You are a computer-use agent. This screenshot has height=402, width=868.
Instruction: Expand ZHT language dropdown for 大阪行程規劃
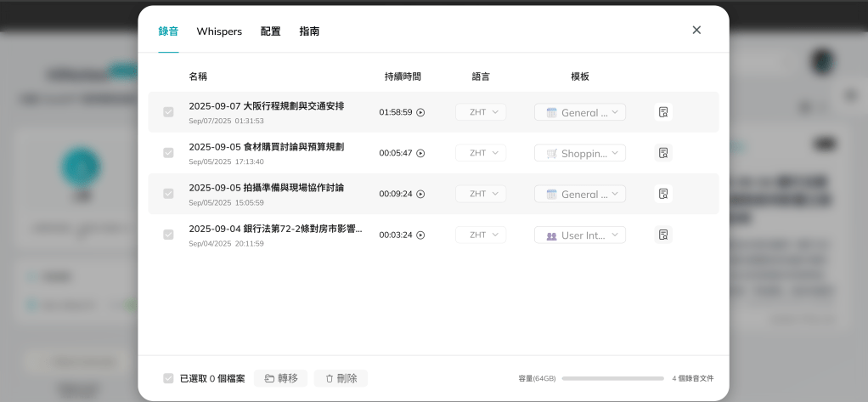(x=481, y=112)
